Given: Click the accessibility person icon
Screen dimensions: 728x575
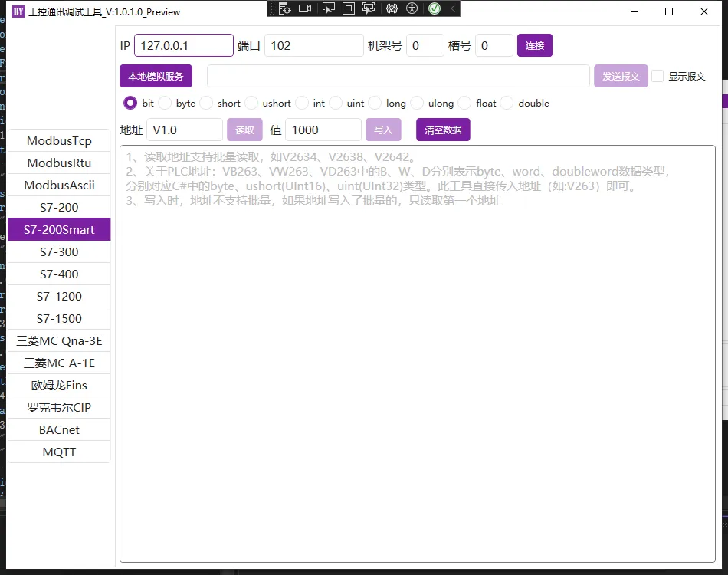Looking at the screenshot, I should coord(412,8).
